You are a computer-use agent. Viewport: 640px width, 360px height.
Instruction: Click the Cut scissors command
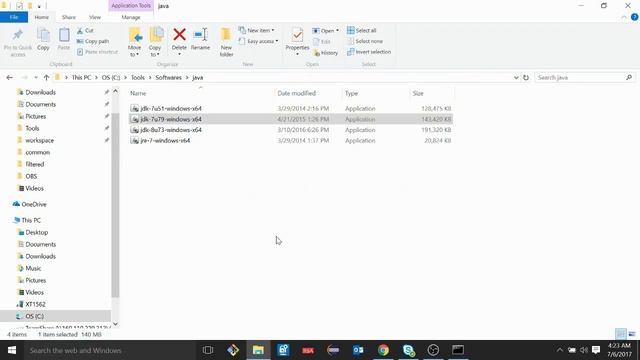click(85, 31)
